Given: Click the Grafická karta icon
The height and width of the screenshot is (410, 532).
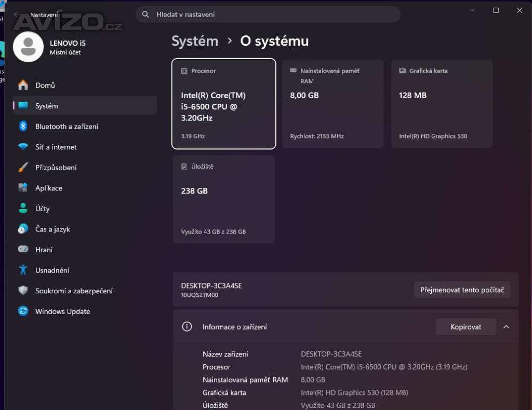Looking at the screenshot, I should (403, 71).
